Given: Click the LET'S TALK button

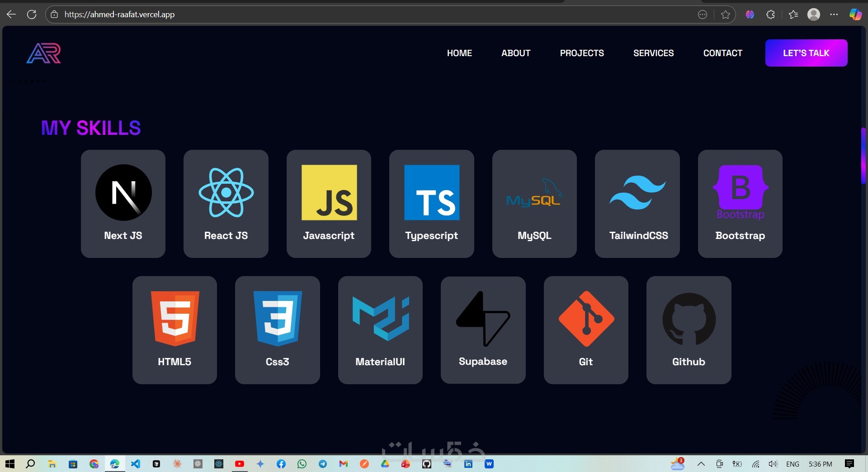Looking at the screenshot, I should click(806, 53).
